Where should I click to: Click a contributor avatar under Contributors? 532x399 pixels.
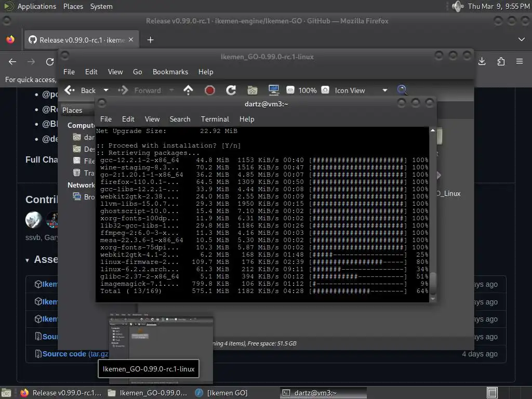point(34,220)
